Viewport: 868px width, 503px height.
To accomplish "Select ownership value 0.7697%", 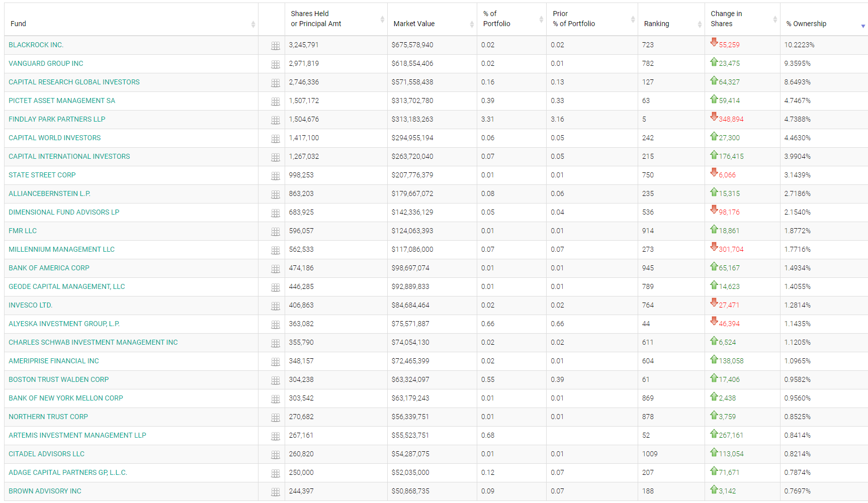I will pyautogui.click(x=797, y=491).
